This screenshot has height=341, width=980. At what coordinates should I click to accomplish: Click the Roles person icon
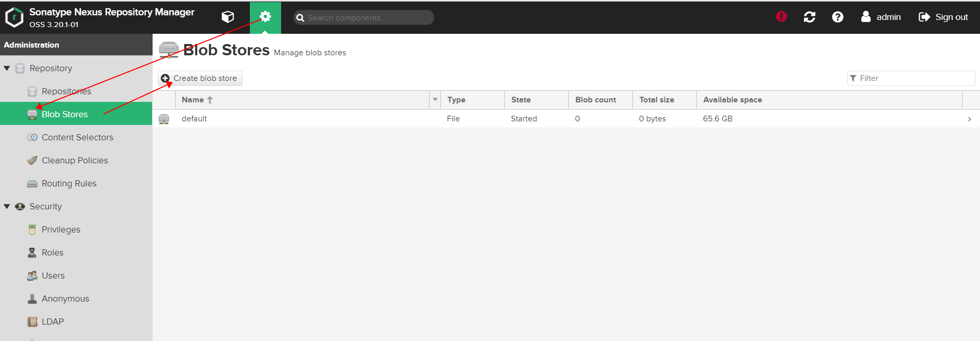point(32,252)
